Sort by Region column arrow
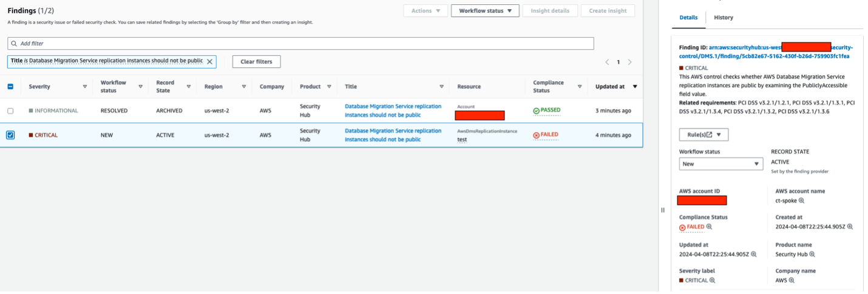 pos(245,87)
